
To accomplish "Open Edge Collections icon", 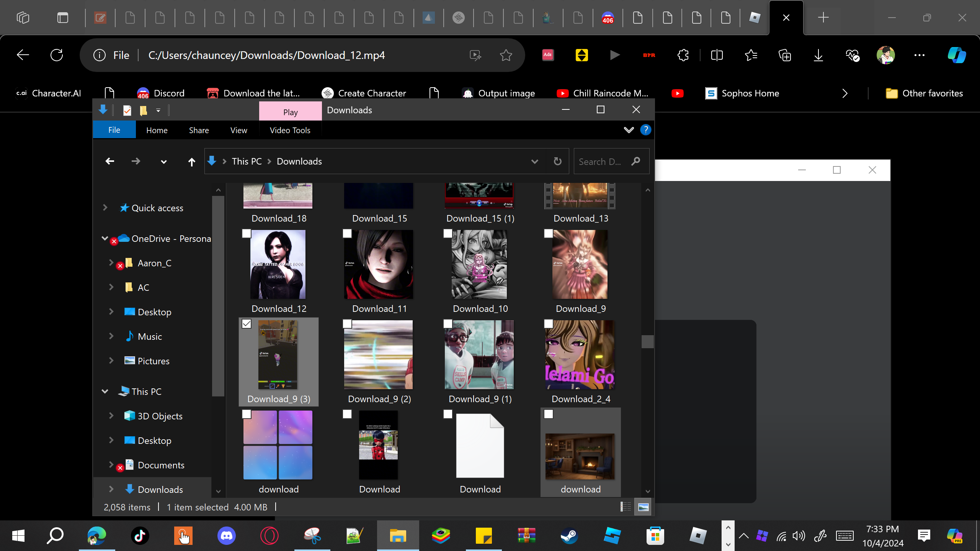I will click(x=785, y=55).
